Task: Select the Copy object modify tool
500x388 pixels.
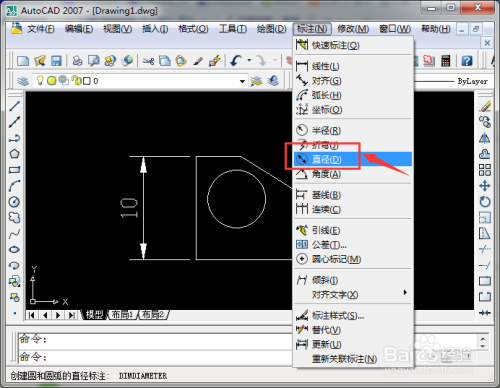Action: click(485, 122)
